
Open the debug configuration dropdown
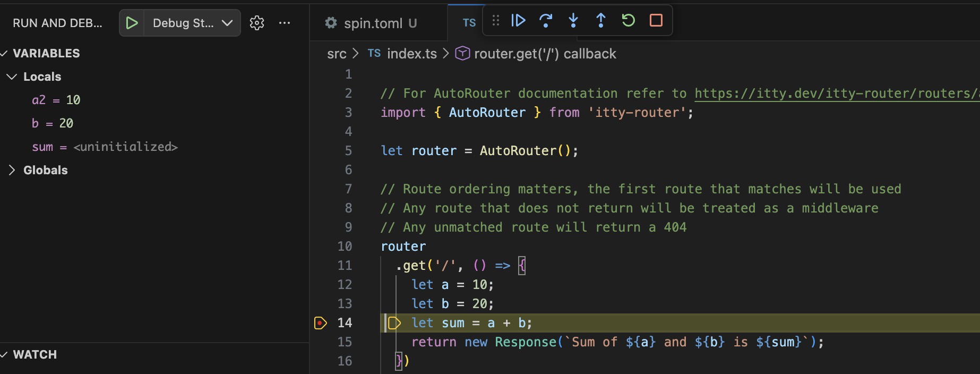coord(193,23)
